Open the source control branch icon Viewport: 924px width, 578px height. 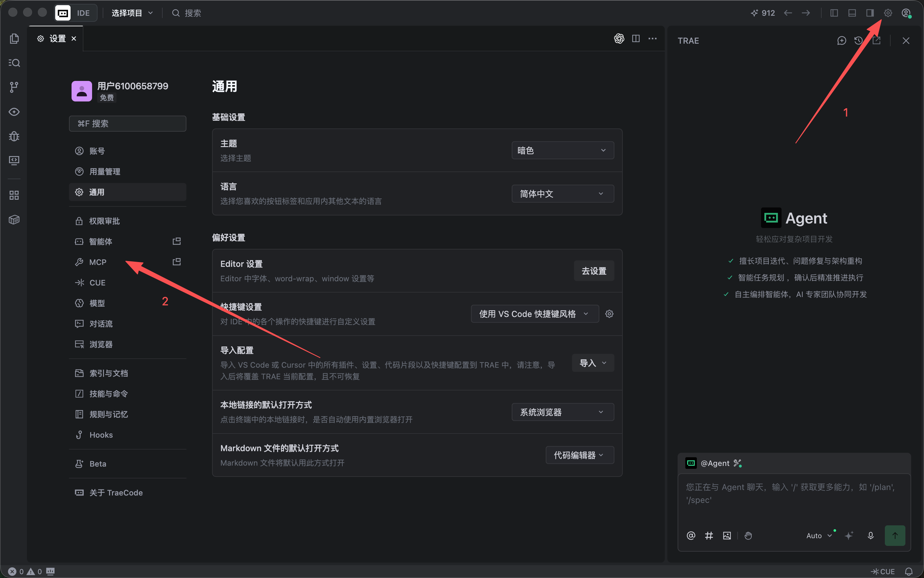[14, 87]
